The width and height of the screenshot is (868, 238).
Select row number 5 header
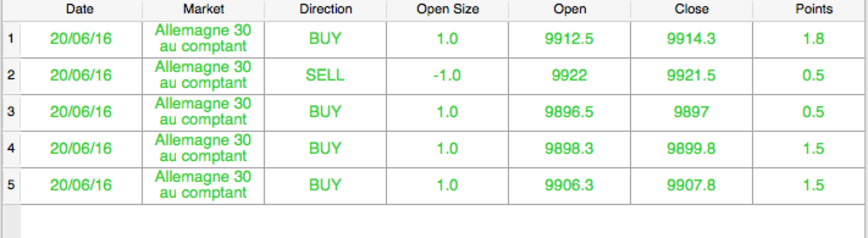(x=10, y=186)
